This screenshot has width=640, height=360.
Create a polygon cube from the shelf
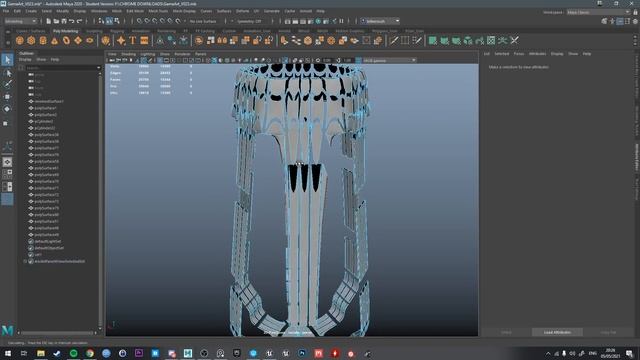point(31,40)
